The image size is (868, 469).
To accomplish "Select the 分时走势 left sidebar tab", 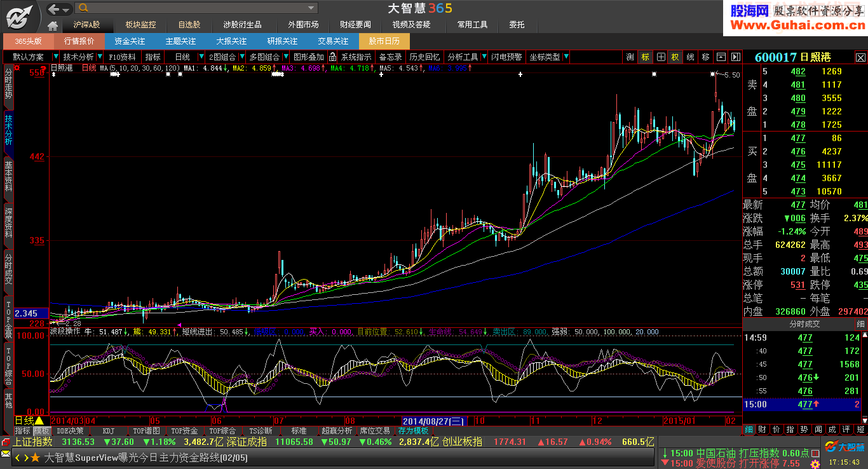I will [8, 84].
